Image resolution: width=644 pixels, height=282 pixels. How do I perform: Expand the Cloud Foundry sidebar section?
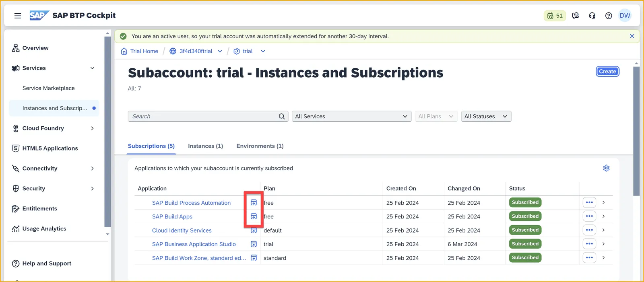pos(92,128)
